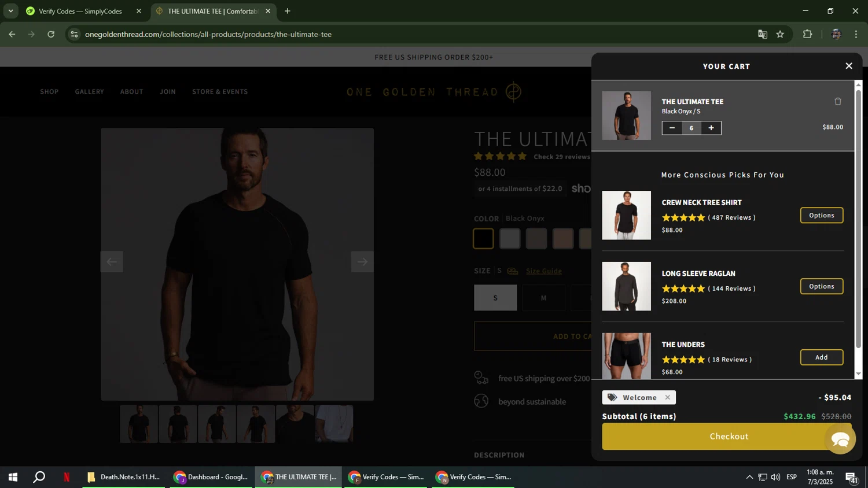Screen dimensions: 868x488
Task: Edit the quantity field showing 6
Action: pyautogui.click(x=692, y=128)
